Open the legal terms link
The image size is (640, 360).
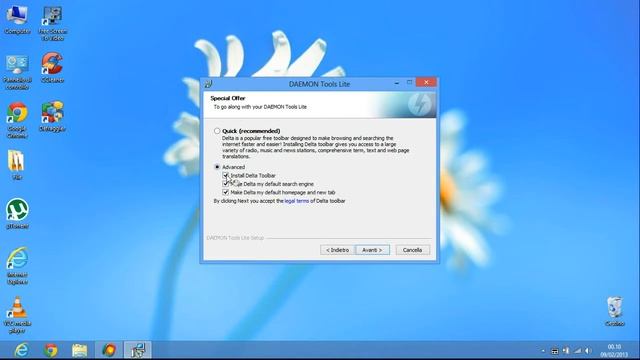click(297, 201)
